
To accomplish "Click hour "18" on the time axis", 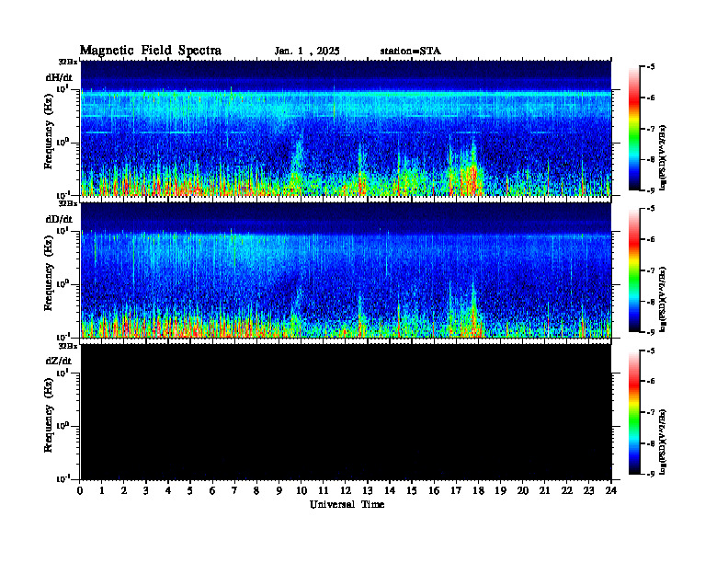I will pyautogui.click(x=478, y=491).
